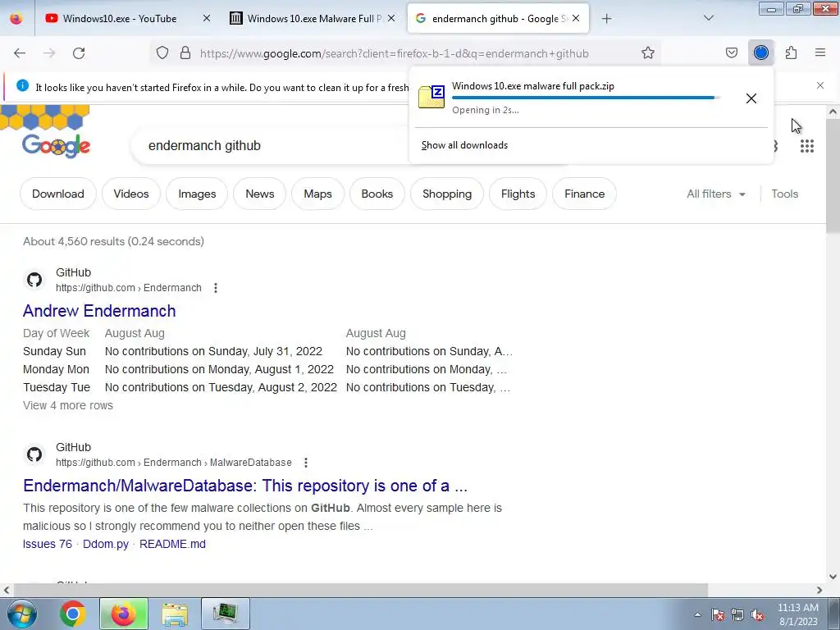Click the site security padlock icon
840x630 pixels.
tap(185, 53)
